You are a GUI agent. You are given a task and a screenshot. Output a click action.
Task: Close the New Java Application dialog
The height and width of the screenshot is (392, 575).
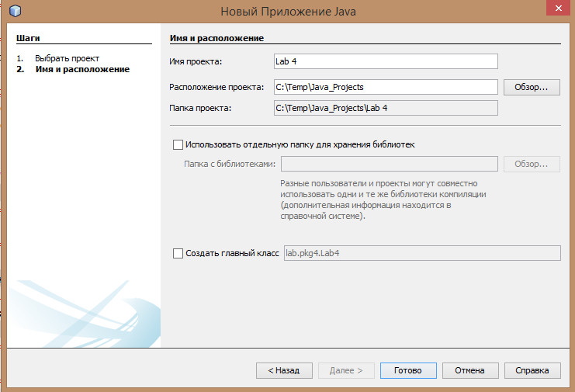[x=558, y=8]
